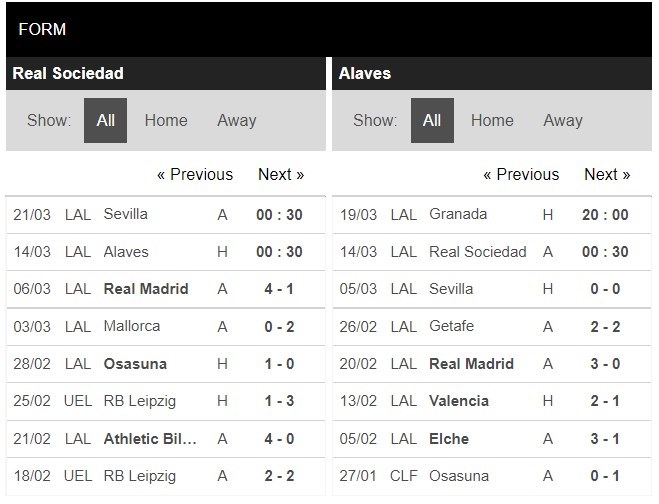The height and width of the screenshot is (504, 659).
Task: Click the Osasuna 1 - 0 result
Action: 279,364
